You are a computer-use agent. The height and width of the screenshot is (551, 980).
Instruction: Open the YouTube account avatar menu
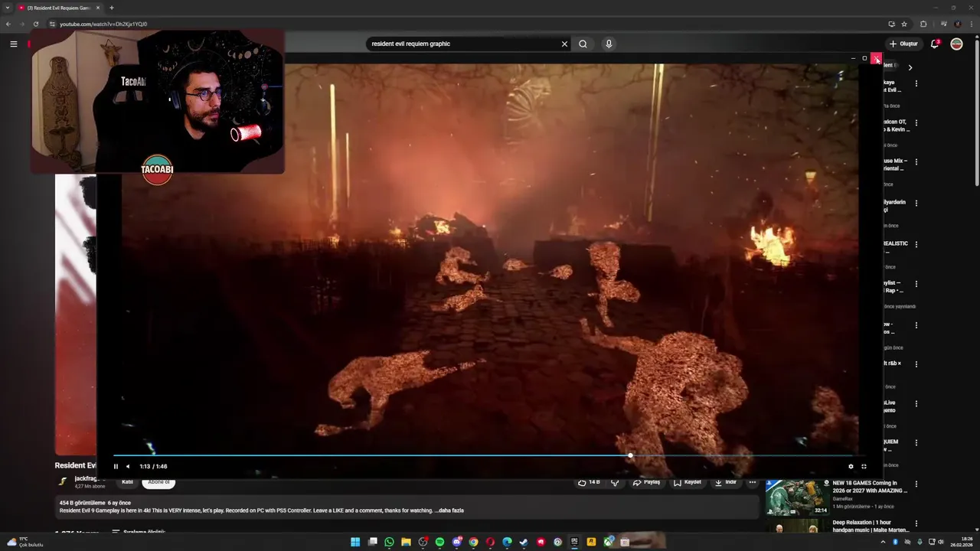(x=956, y=44)
